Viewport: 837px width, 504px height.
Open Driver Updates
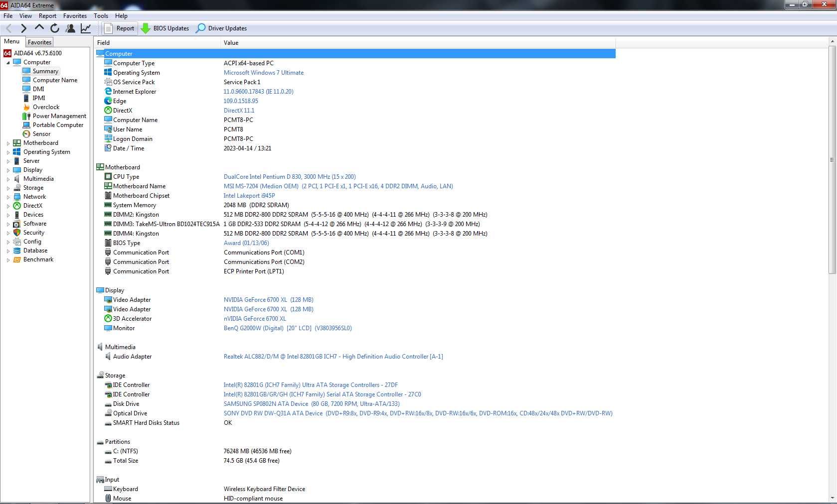[221, 28]
